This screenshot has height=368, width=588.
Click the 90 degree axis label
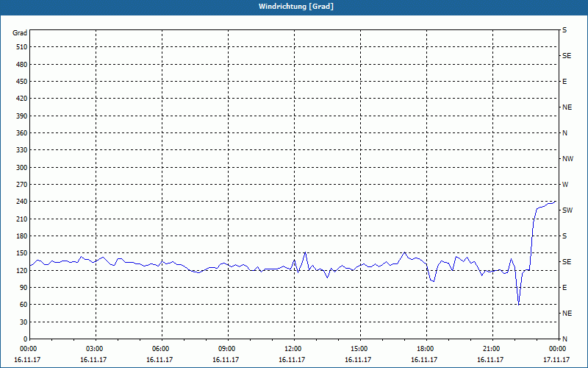tap(24, 288)
